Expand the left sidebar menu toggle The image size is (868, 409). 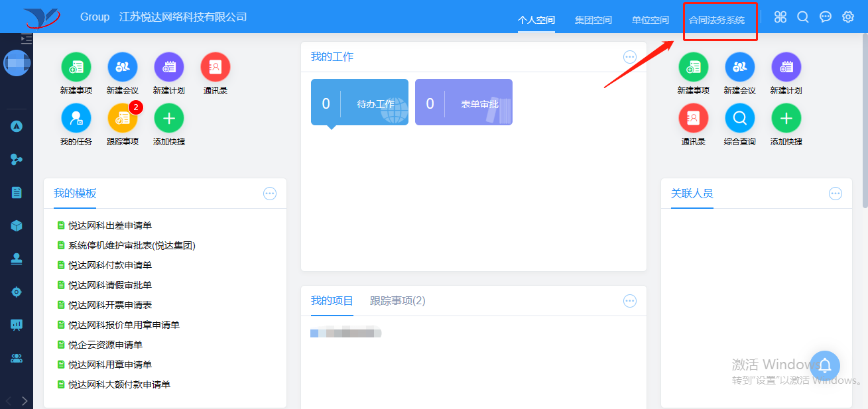(x=27, y=39)
